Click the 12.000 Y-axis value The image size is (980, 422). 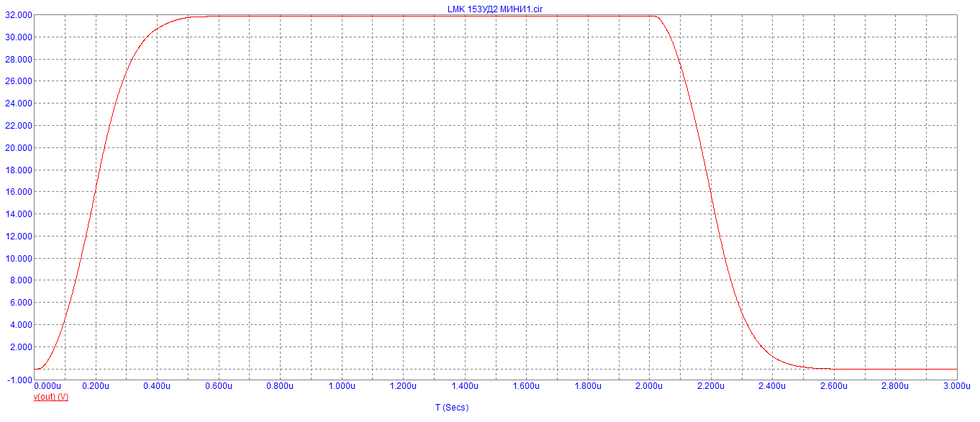[18, 237]
